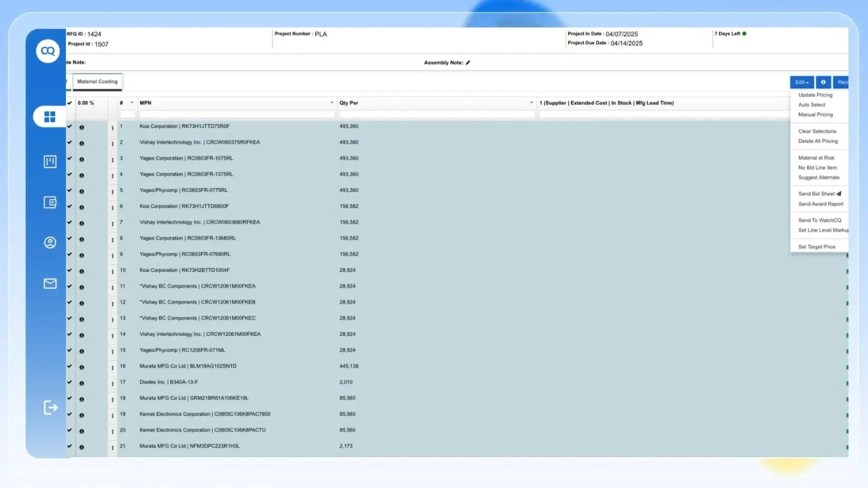Open the Edit dropdown button
Screen dimensions: 868x488
click(x=801, y=82)
